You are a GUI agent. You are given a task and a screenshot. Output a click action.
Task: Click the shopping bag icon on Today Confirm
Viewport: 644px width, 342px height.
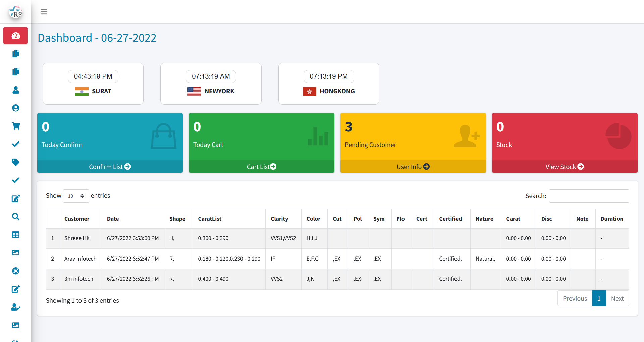pyautogui.click(x=163, y=136)
